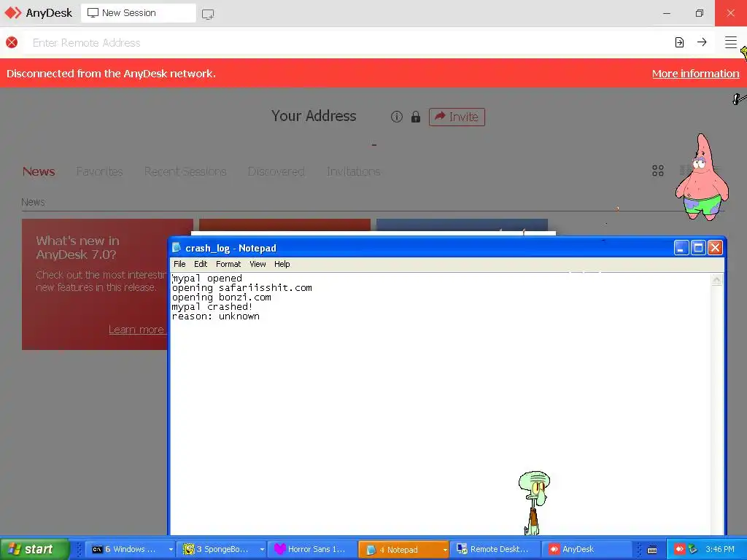Image resolution: width=747 pixels, height=560 pixels.
Task: Click the Squidward desktop character
Action: click(x=534, y=503)
